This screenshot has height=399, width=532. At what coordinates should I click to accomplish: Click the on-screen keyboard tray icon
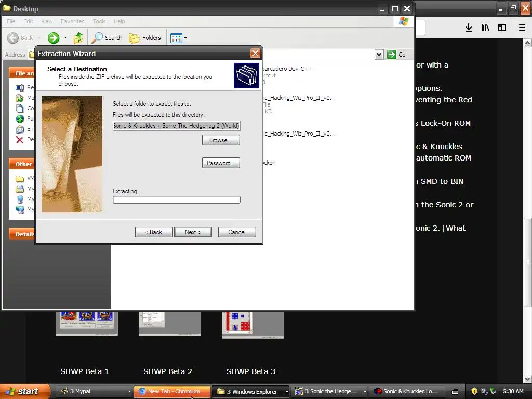click(x=455, y=392)
